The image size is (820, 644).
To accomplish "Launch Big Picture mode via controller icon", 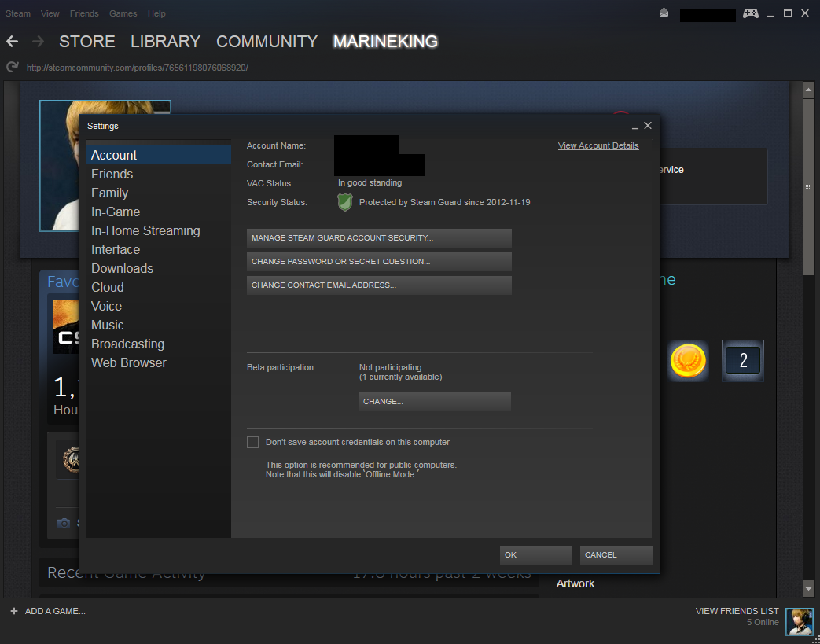I will tap(751, 13).
